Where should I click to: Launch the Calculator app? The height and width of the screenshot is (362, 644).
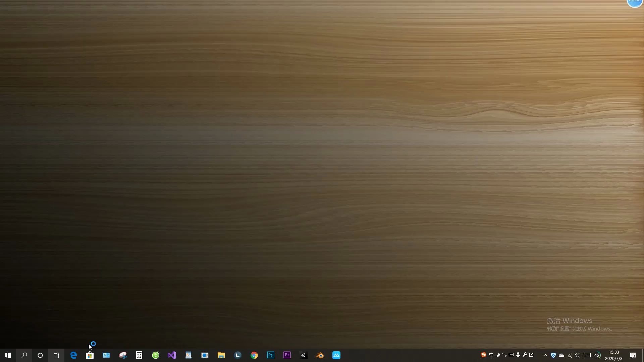pos(139,355)
